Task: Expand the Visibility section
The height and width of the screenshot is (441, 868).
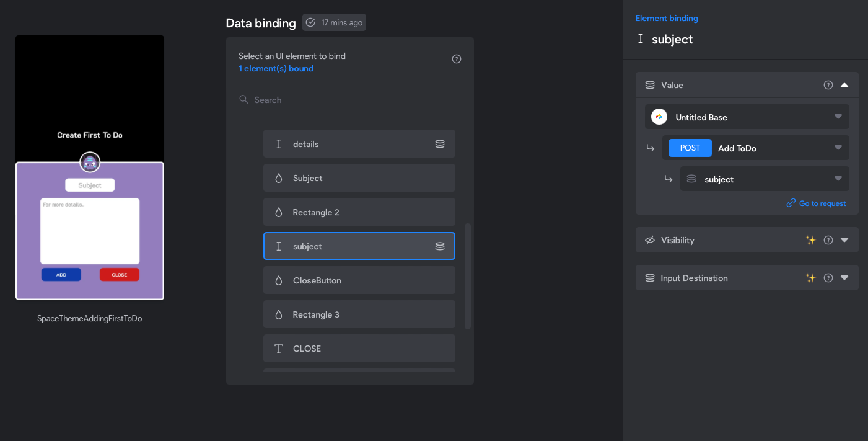Action: (x=844, y=240)
